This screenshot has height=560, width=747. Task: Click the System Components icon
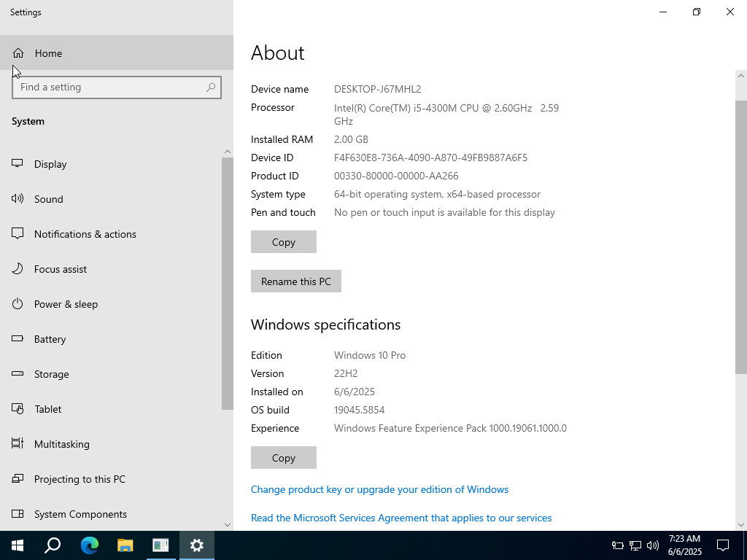18,513
